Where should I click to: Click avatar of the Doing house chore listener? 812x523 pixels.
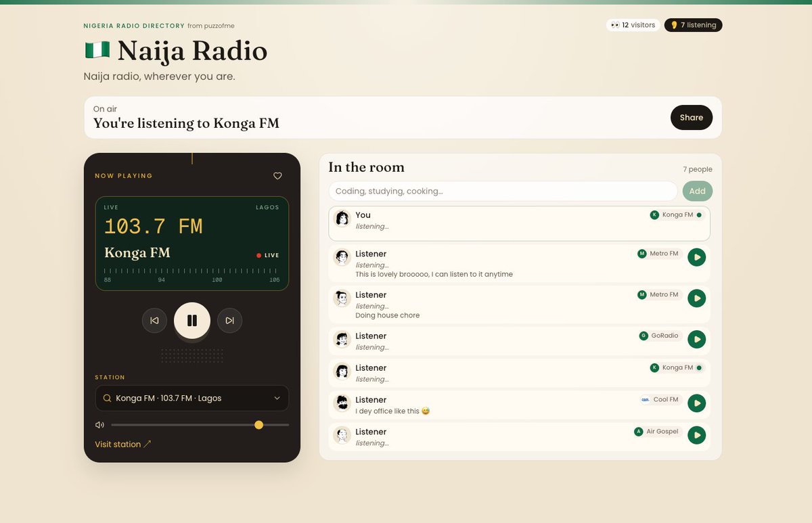(x=342, y=298)
